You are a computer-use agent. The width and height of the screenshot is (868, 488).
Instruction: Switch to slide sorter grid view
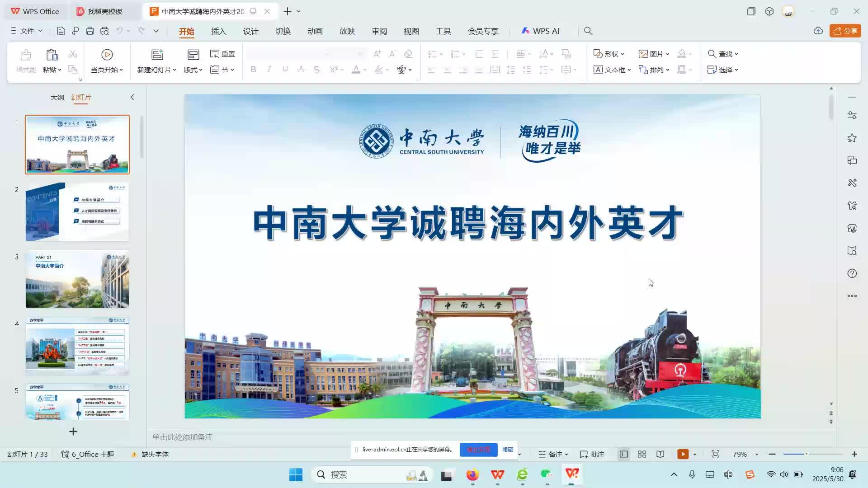click(642, 454)
